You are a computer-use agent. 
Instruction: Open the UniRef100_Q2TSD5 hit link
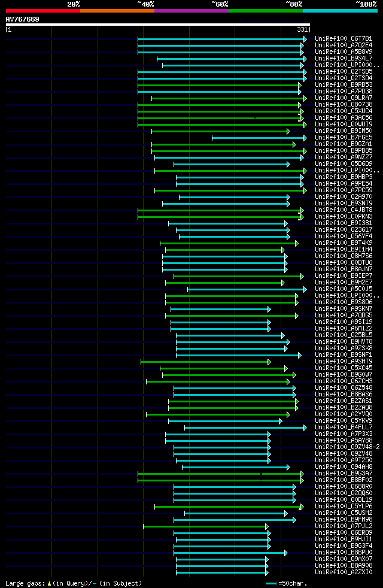pos(344,72)
